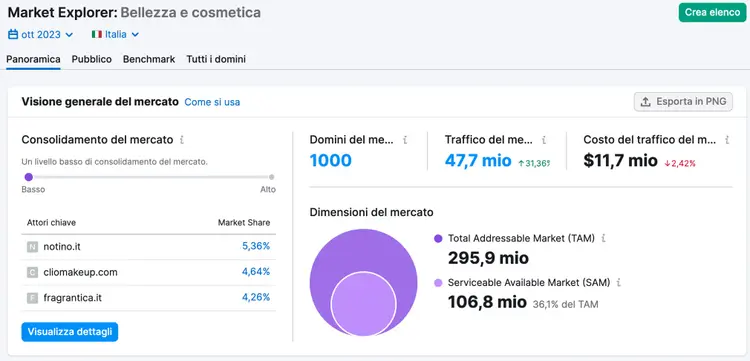Screen dimensions: 750x361
Task: Click the Bellezza e cosmetica title text
Action: click(x=191, y=12)
